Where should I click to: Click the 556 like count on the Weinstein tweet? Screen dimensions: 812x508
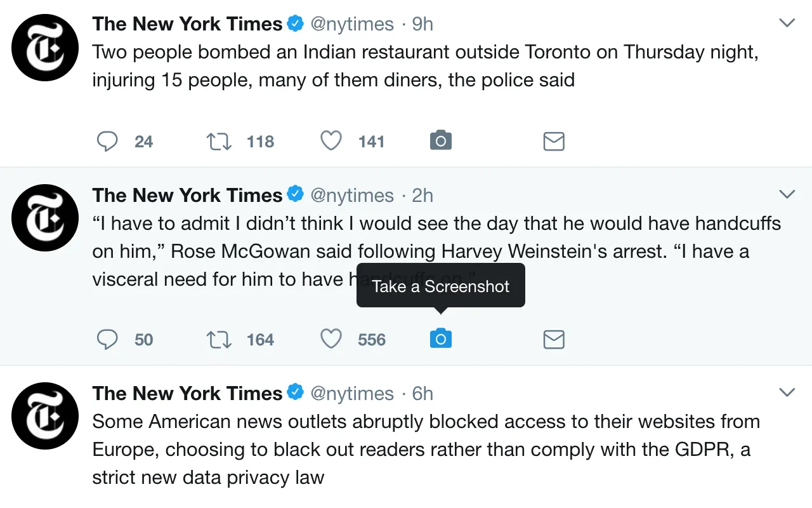tap(372, 339)
